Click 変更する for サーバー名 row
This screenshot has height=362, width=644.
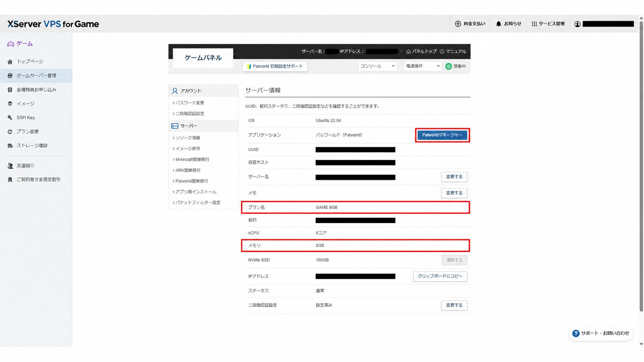click(x=454, y=177)
